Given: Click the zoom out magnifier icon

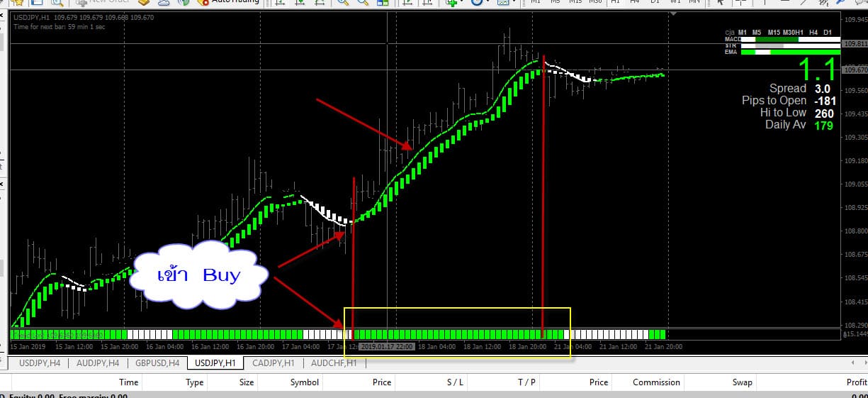Looking at the screenshot, I should pyautogui.click(x=362, y=3).
